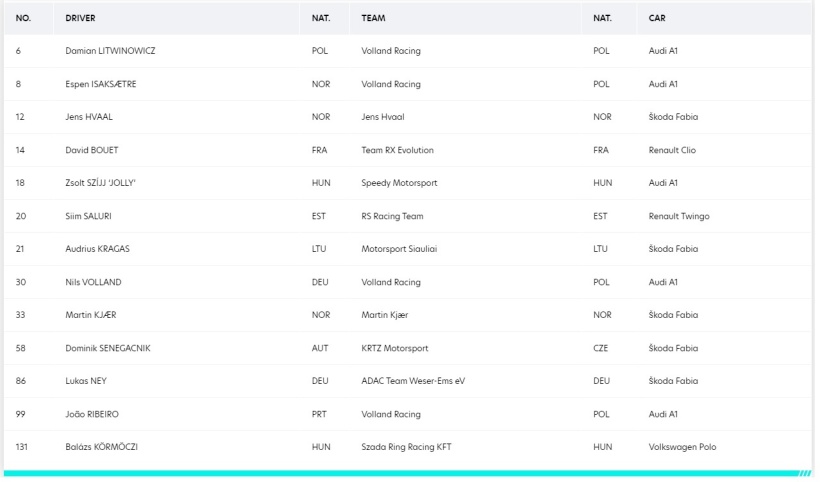
Task: Click Renault Twingo car cell
Action: point(679,216)
